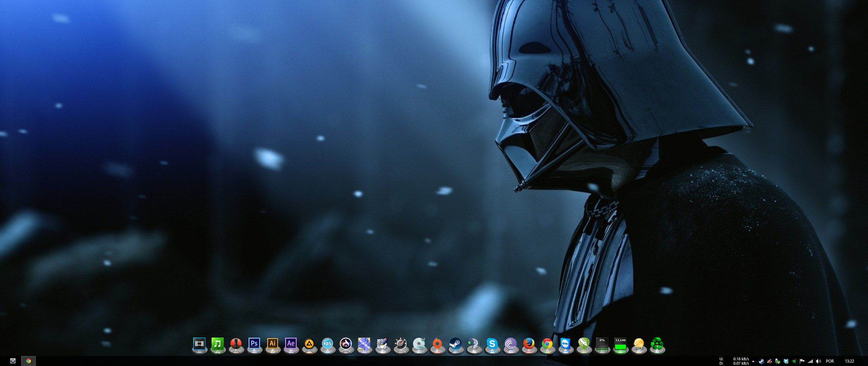The width and height of the screenshot is (868, 366).
Task: Launch Skype from the dock
Action: pyautogui.click(x=492, y=344)
